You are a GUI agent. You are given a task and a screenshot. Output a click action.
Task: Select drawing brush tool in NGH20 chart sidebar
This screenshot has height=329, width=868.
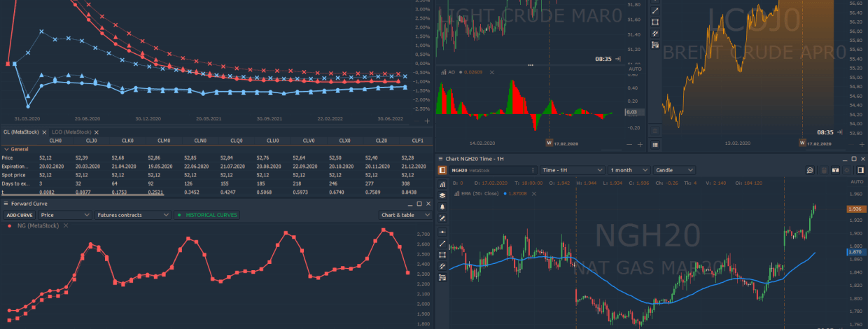[442, 218]
